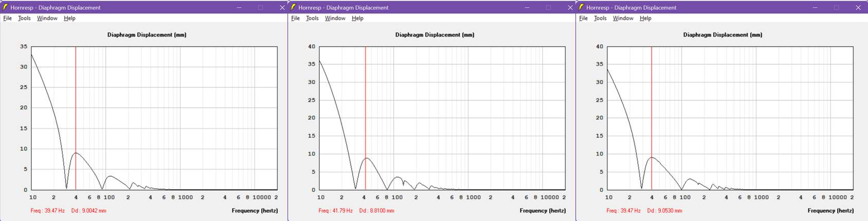Open Tools menu in right Hornresp window
The height and width of the screenshot is (221, 868).
coord(600,18)
